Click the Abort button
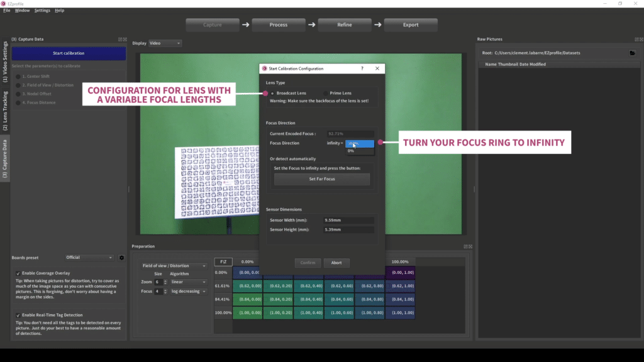 (x=336, y=263)
